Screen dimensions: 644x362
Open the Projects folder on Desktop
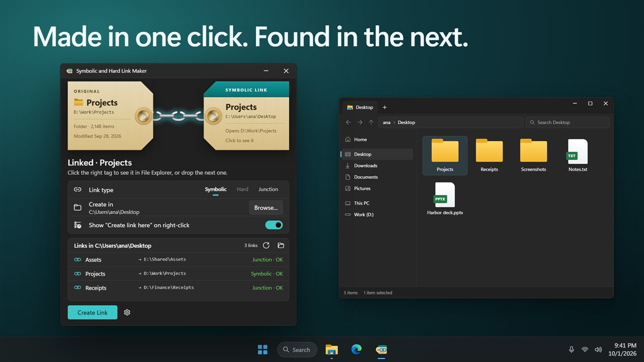point(445,155)
